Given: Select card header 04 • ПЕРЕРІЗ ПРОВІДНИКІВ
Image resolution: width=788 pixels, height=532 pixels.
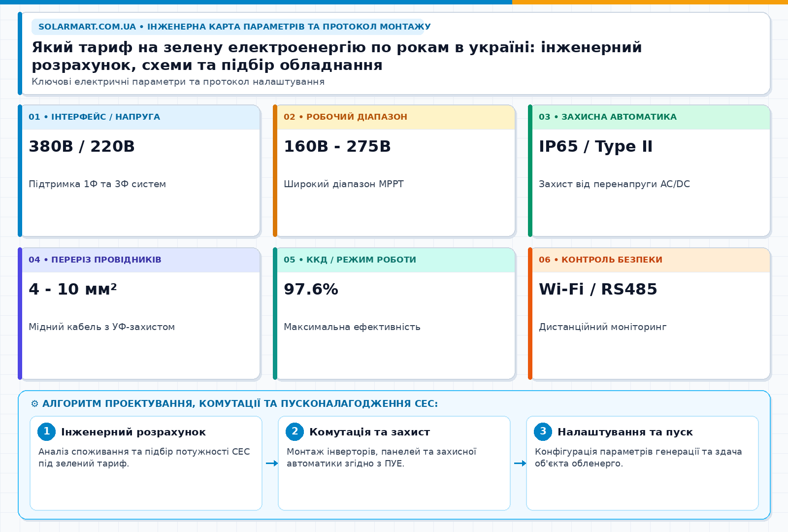Looking at the screenshot, I should 141,260.
